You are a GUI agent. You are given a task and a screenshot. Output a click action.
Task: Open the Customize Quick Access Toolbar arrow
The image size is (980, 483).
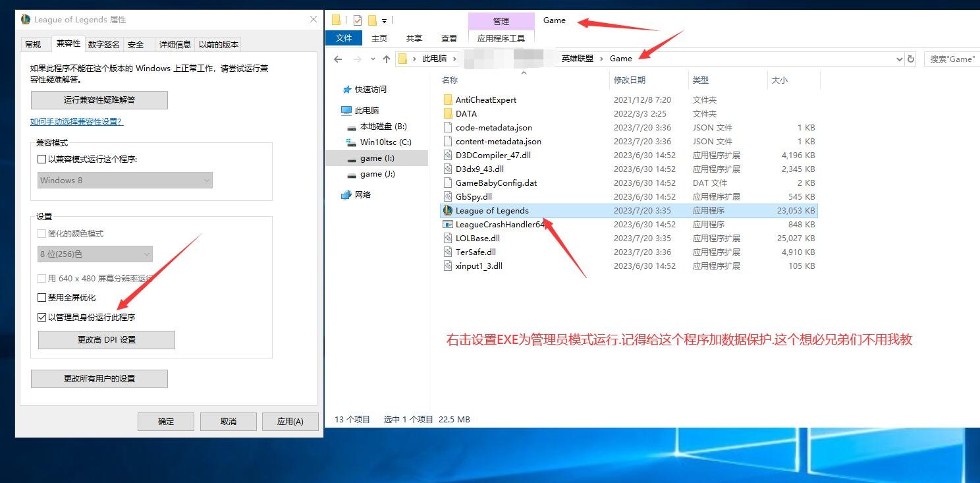pos(384,20)
